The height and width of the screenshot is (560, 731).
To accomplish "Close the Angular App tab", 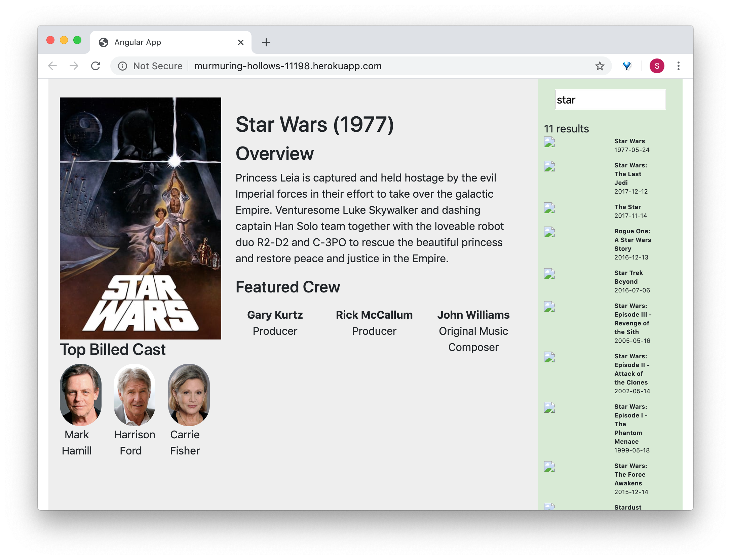I will click(x=240, y=42).
